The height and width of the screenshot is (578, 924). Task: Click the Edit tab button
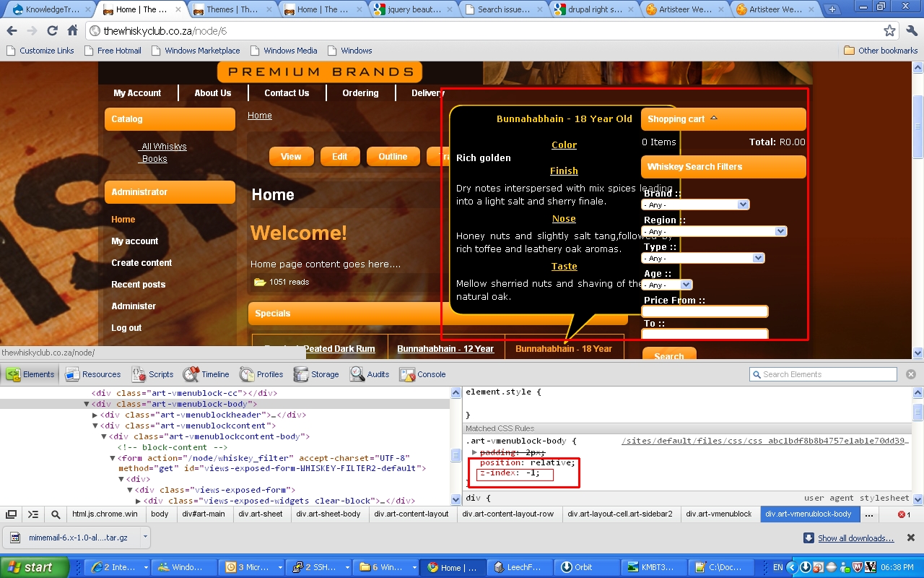(x=339, y=157)
